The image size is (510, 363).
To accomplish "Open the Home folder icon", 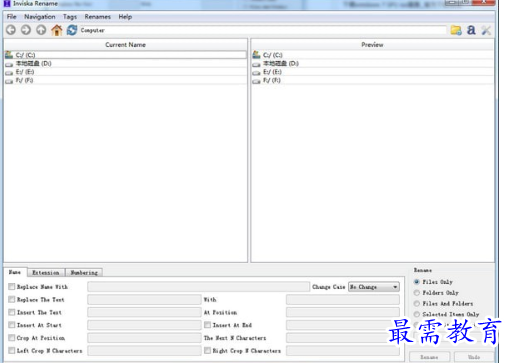I will (x=57, y=30).
